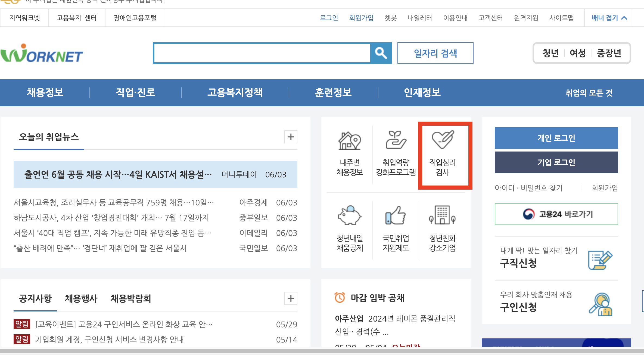Open the 회원가입 link in top bar
The width and height of the screenshot is (644, 355).
coord(361,18)
